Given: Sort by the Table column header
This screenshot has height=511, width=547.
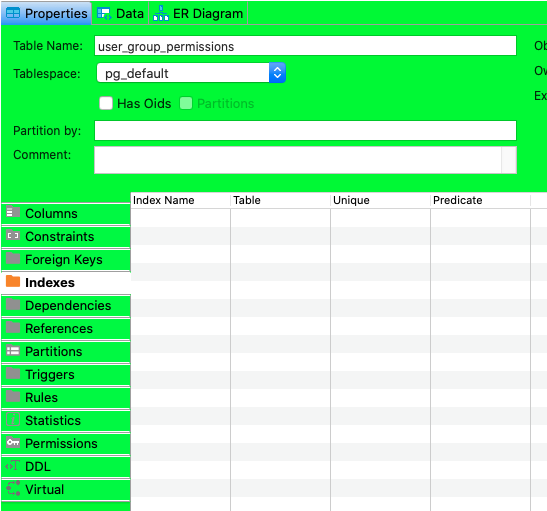Looking at the screenshot, I should pos(280,200).
